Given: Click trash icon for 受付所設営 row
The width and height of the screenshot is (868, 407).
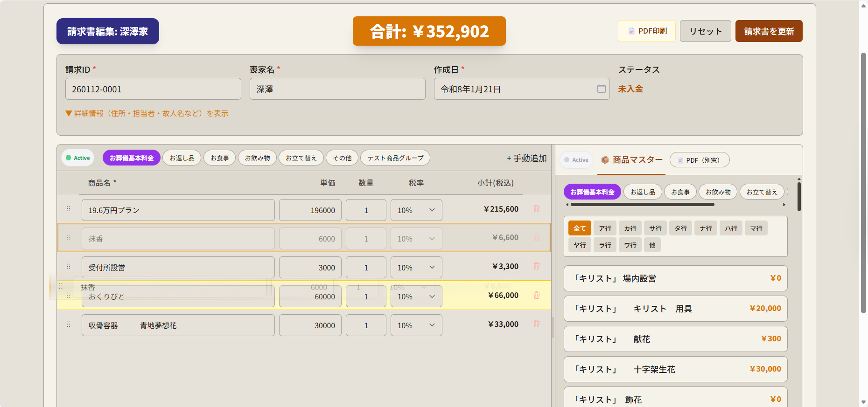Looking at the screenshot, I should coord(537,266).
